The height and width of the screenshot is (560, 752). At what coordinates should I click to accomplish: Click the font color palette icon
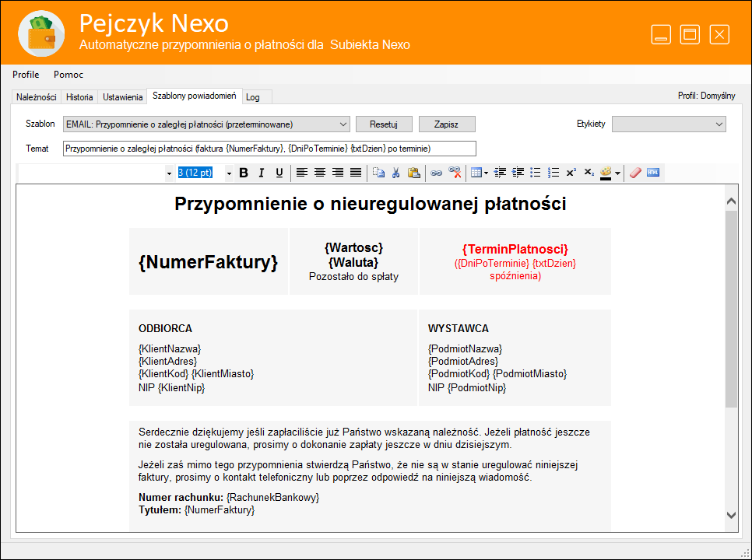pyautogui.click(x=606, y=173)
